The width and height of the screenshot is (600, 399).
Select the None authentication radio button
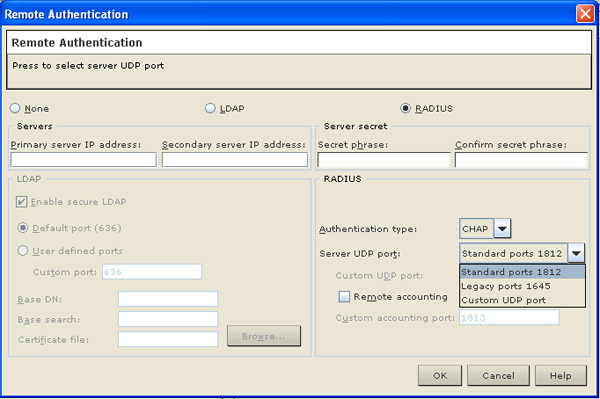pos(15,109)
